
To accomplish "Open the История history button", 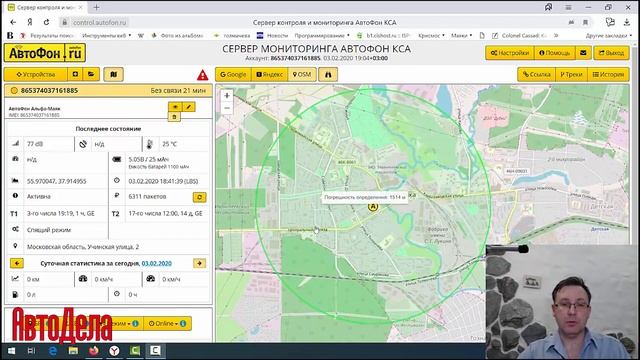I will (608, 75).
